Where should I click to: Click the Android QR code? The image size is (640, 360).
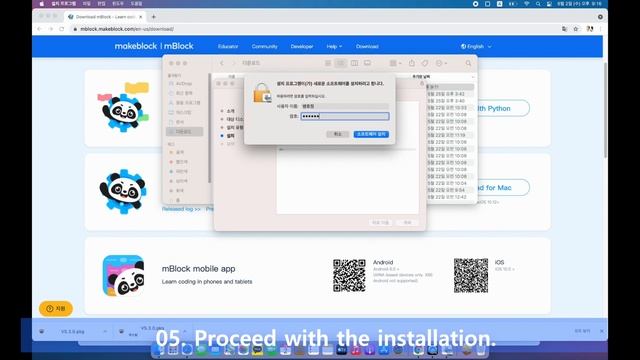pos(349,276)
